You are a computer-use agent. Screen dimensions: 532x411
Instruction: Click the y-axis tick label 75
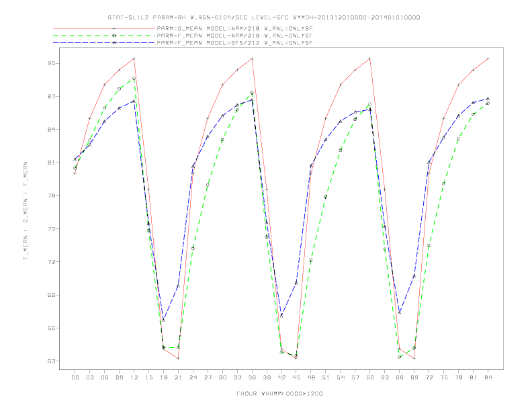[51, 229]
